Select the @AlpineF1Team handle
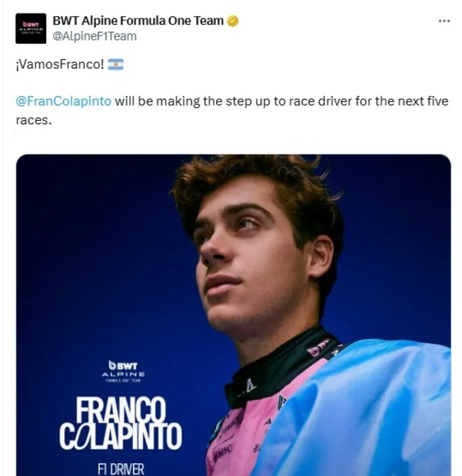This screenshot has width=462, height=476. point(94,36)
